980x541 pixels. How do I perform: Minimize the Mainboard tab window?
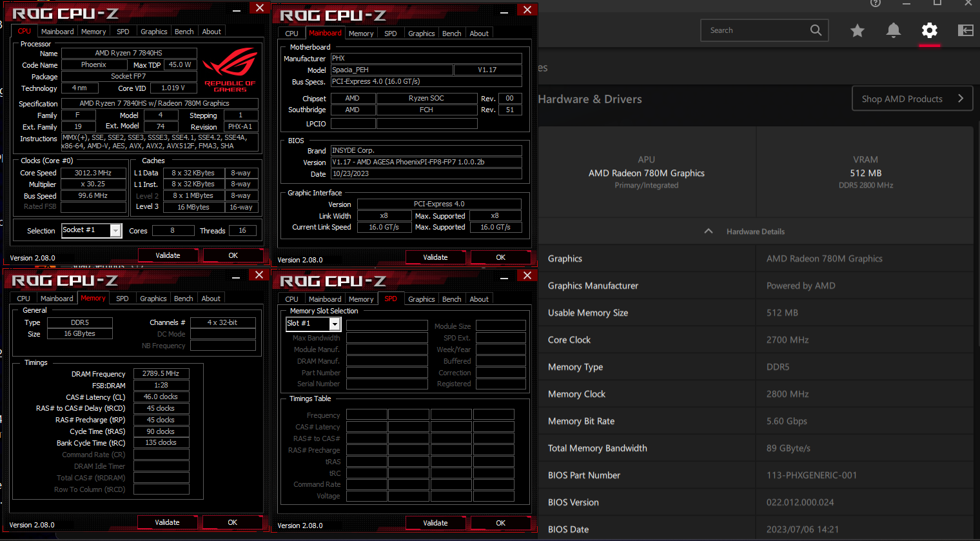tap(504, 12)
